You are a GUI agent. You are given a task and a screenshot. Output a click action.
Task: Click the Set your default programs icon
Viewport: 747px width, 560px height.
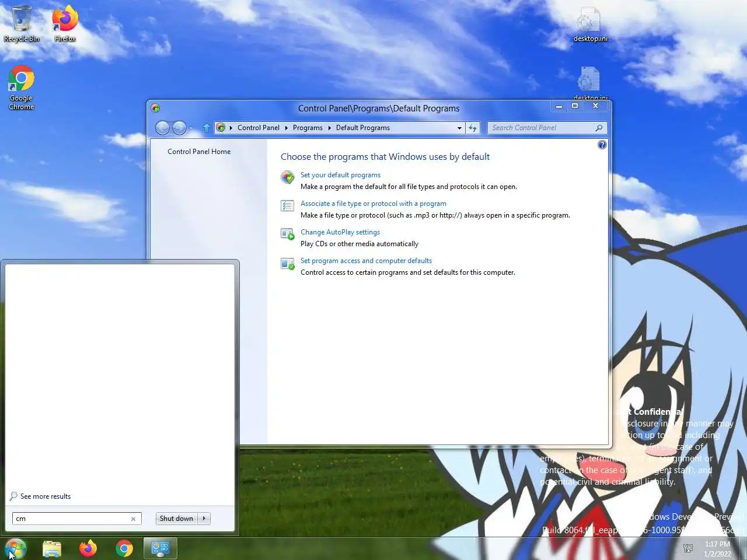pyautogui.click(x=288, y=177)
